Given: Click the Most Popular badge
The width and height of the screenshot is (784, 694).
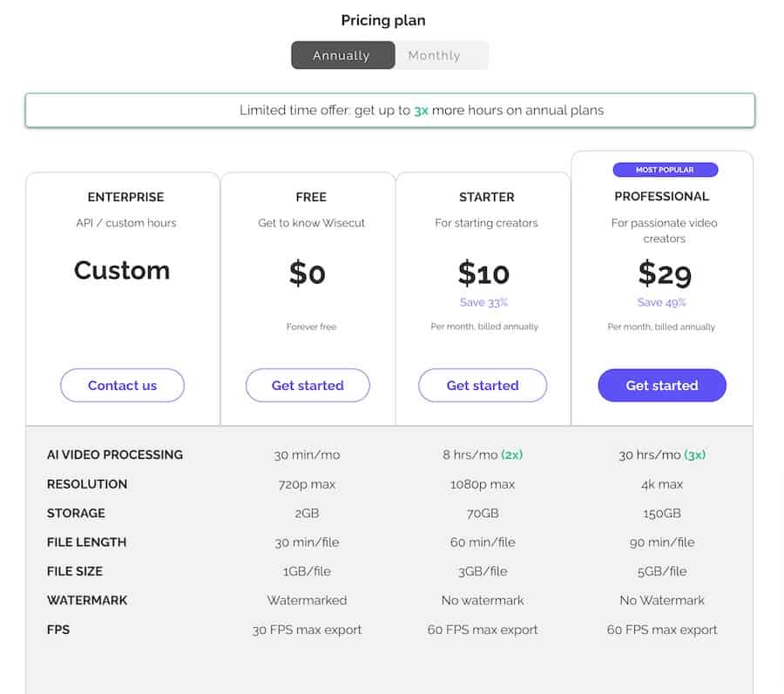Looking at the screenshot, I should pyautogui.click(x=665, y=170).
